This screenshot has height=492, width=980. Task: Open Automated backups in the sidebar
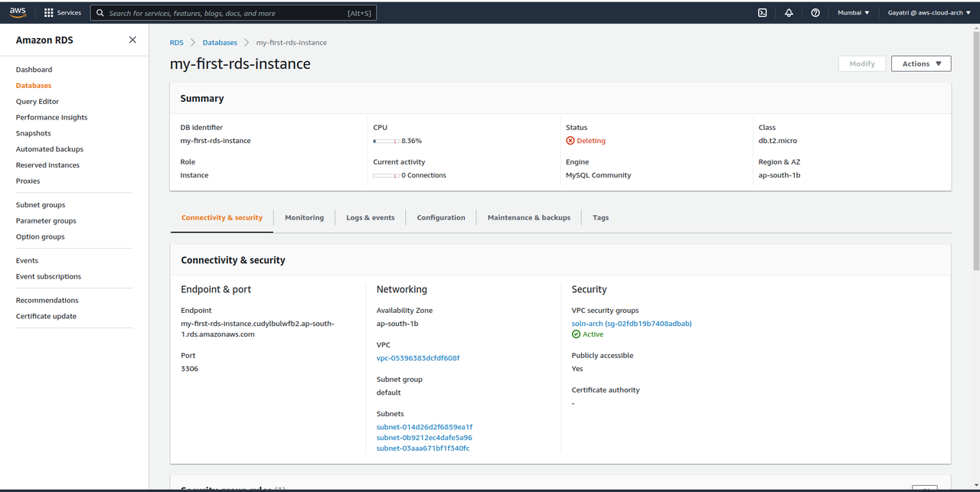pyautogui.click(x=50, y=149)
